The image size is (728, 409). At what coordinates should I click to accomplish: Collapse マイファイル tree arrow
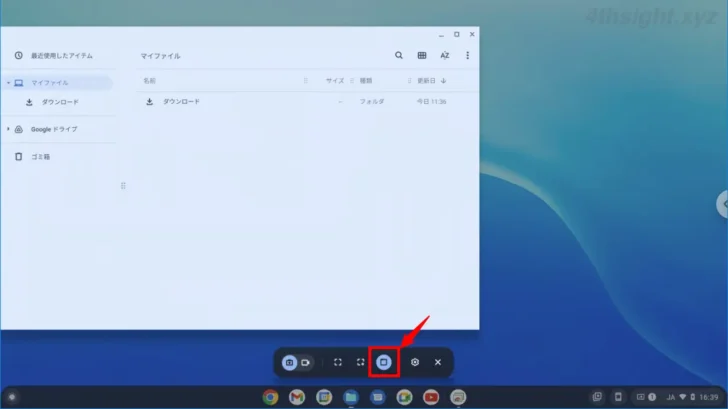click(8, 83)
